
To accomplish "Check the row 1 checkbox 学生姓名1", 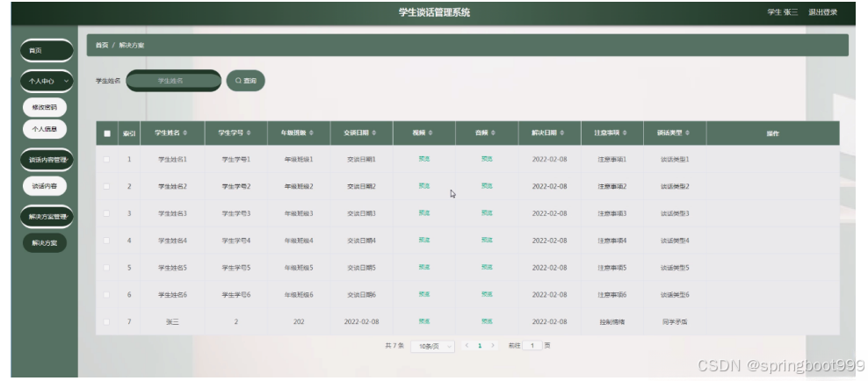I will 106,159.
